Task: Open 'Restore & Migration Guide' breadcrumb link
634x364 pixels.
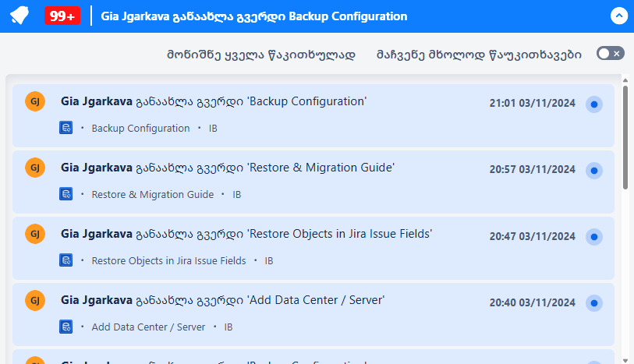Action: click(152, 194)
